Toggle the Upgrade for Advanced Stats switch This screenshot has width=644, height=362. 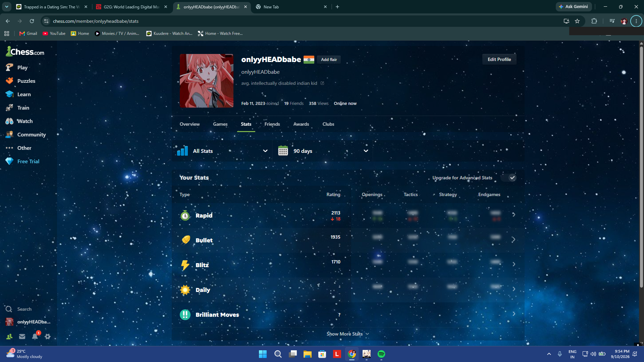coord(508,178)
